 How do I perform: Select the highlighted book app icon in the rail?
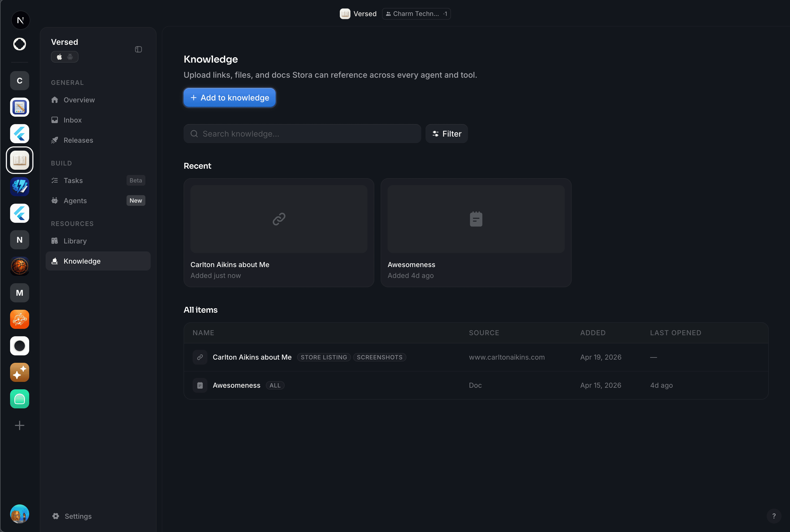pyautogui.click(x=19, y=160)
